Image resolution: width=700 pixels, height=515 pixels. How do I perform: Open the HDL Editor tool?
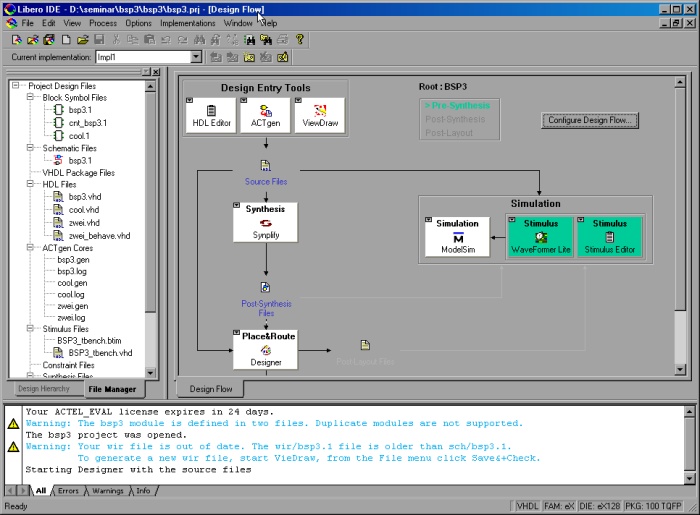(x=211, y=116)
